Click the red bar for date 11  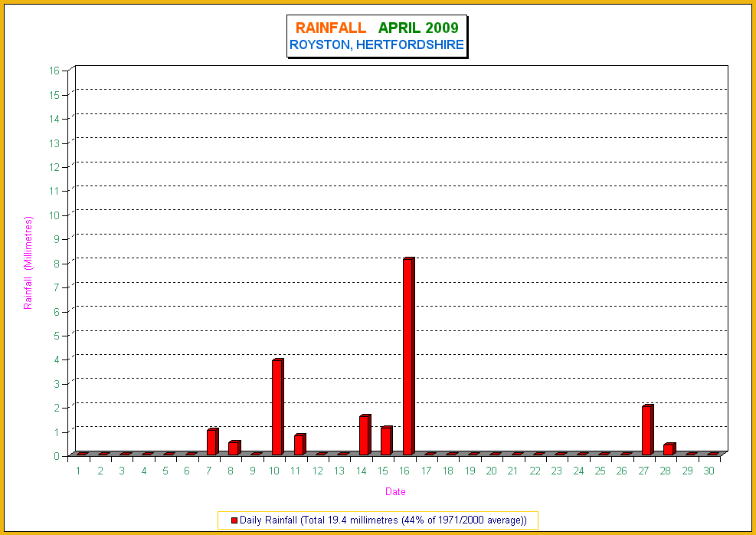coord(299,445)
